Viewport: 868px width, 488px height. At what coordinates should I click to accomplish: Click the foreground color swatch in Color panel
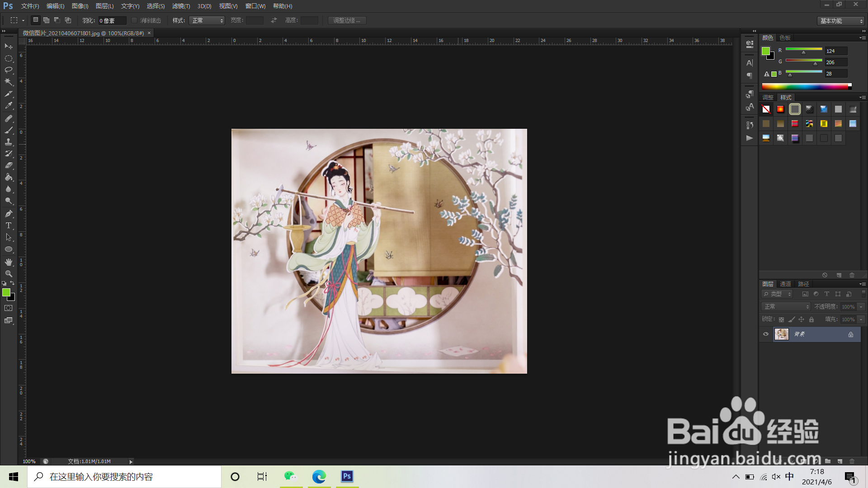(766, 51)
